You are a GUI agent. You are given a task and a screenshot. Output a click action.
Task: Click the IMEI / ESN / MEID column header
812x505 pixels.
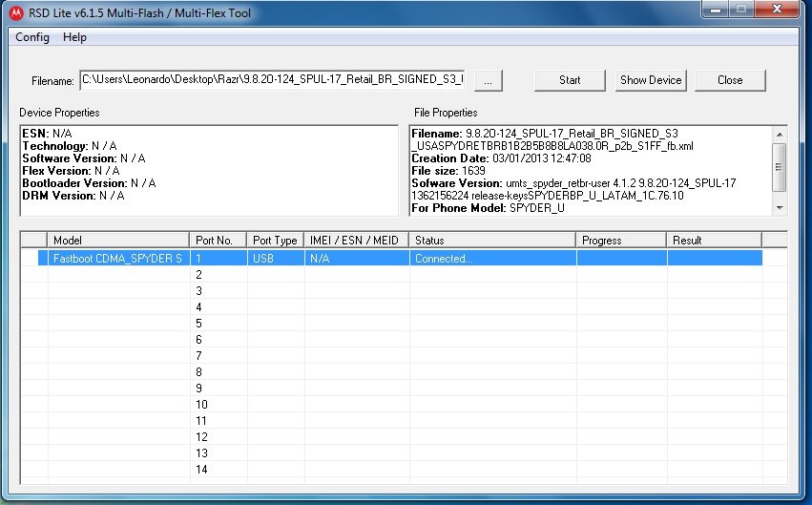pyautogui.click(x=356, y=241)
